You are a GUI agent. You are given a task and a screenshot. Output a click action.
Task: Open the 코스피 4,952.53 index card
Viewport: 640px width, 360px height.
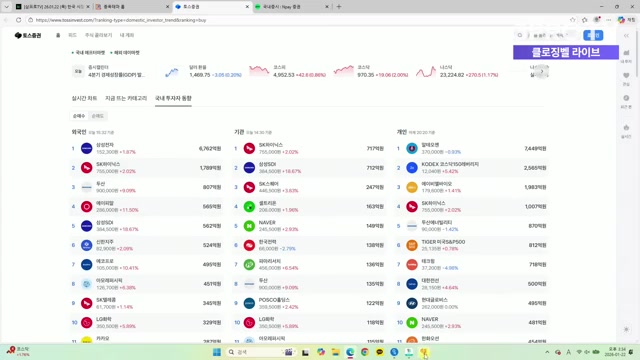point(287,71)
